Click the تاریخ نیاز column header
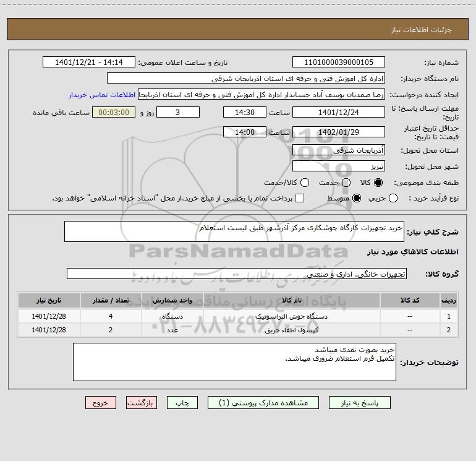Screen dimensions: 476x461 point(49,300)
